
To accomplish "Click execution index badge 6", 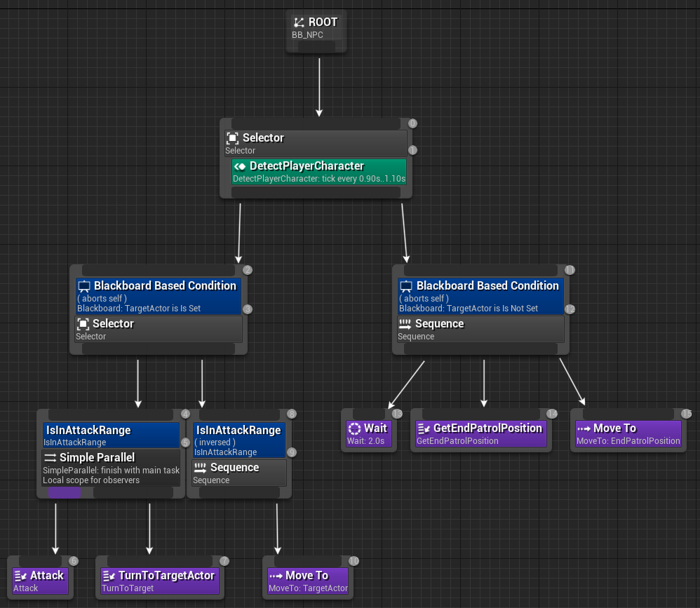I will coord(74,561).
